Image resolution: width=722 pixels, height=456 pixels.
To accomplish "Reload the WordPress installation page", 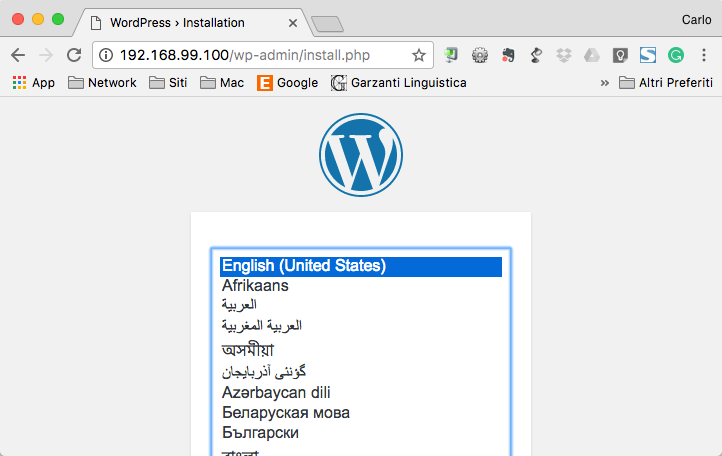I will tap(74, 55).
